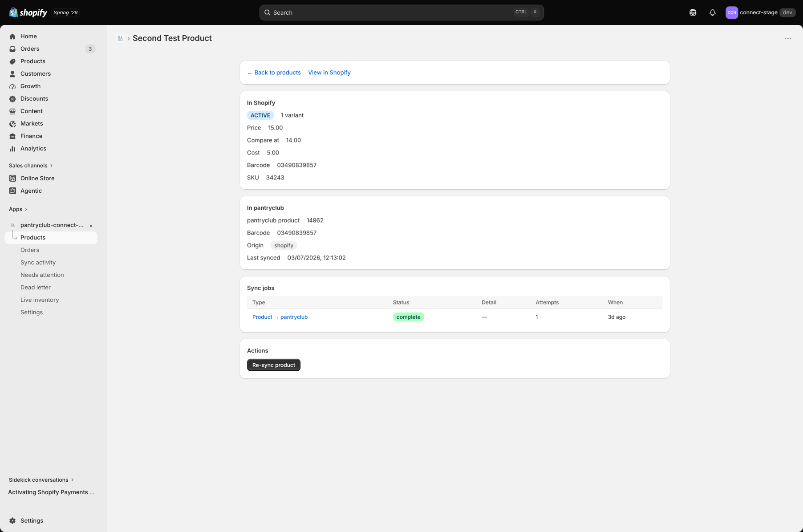
Task: Expand Sales channels chevron
Action: 51,166
